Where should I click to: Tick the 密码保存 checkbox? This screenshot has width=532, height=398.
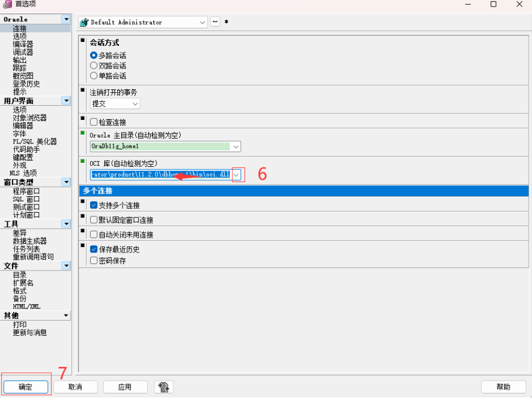click(x=94, y=261)
